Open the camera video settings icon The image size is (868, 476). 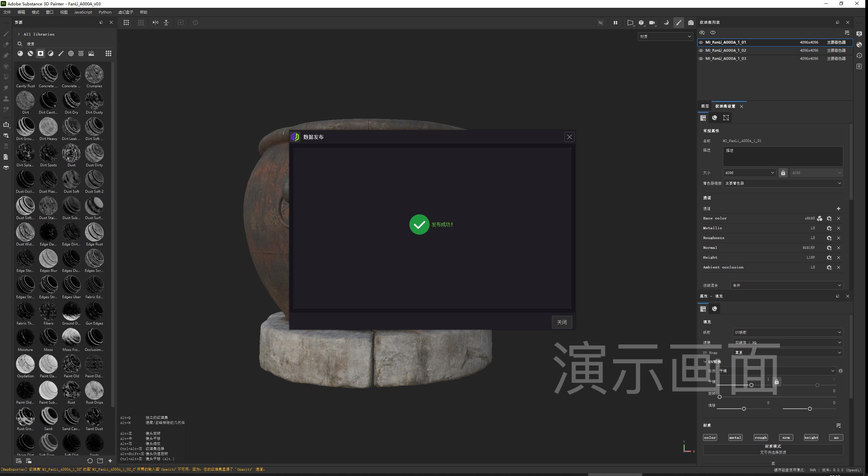click(x=652, y=23)
